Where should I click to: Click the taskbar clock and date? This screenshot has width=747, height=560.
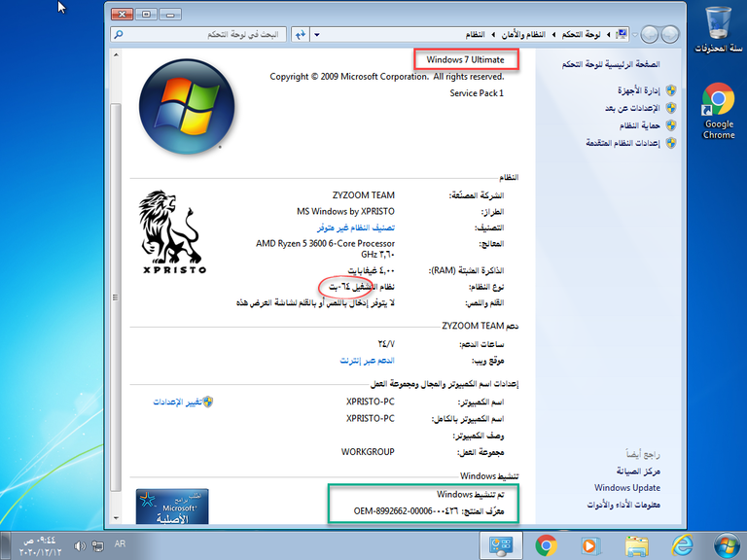coord(41,546)
